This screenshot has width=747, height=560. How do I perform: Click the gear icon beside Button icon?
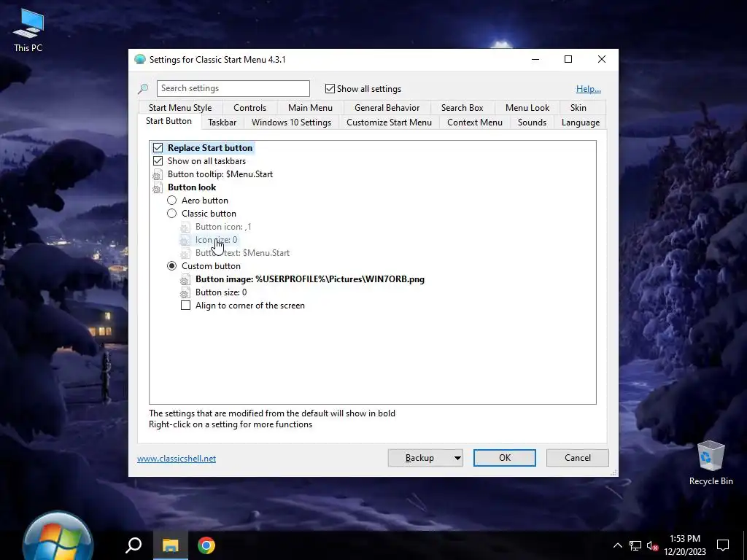[x=185, y=227]
